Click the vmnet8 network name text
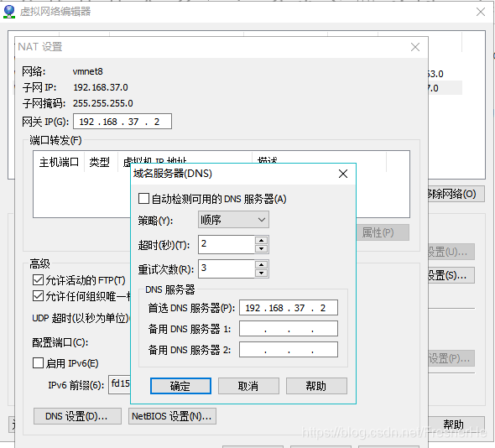 (x=88, y=71)
